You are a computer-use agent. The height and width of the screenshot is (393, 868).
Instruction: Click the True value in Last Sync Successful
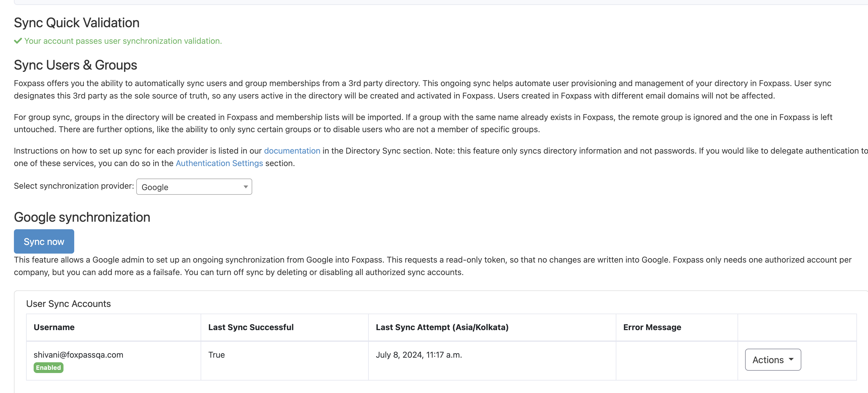pos(216,355)
